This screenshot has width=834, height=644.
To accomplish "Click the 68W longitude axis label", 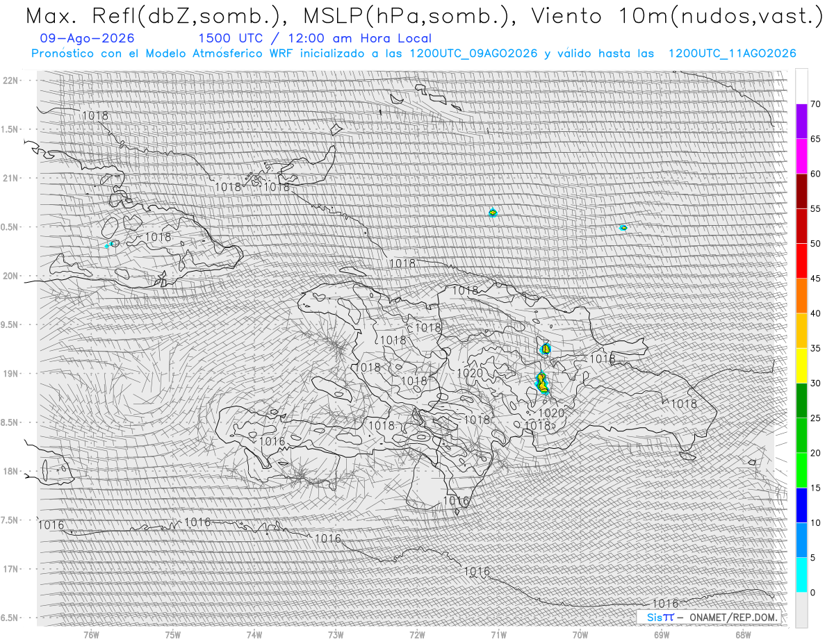I will (x=743, y=635).
